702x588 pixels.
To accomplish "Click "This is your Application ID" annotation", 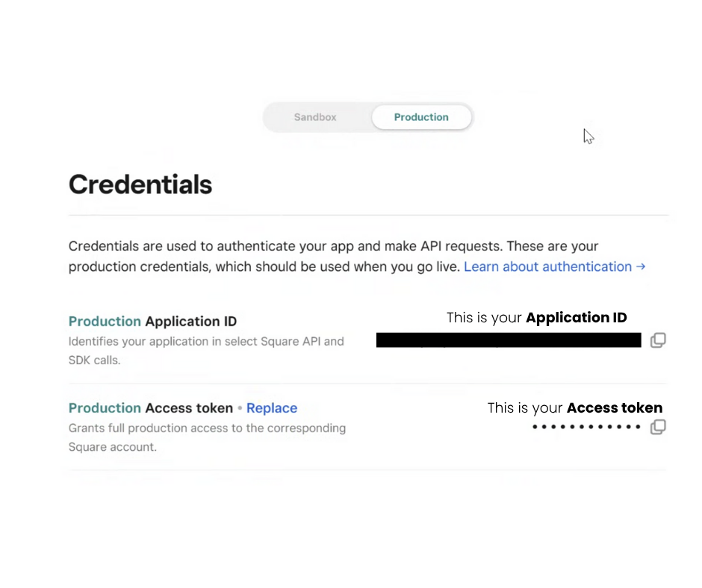I will pos(536,318).
